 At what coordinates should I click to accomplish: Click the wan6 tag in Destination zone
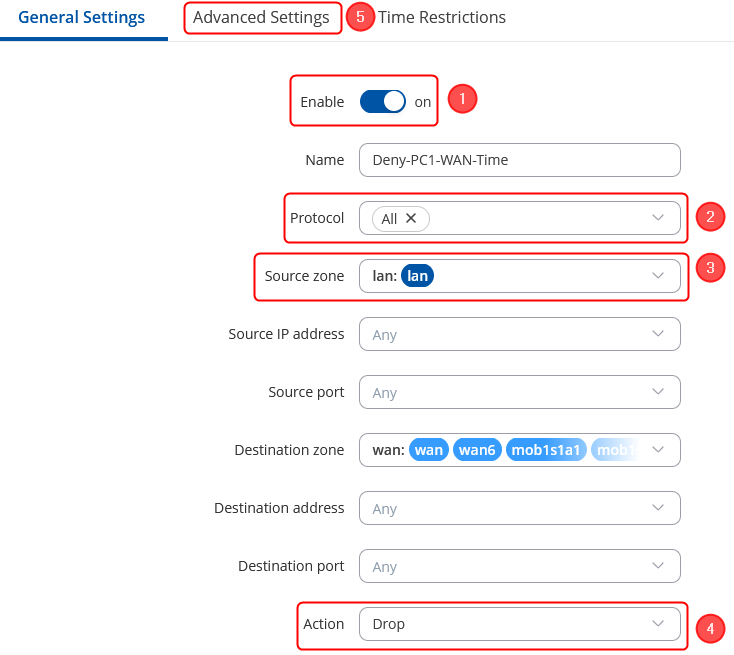[x=477, y=450]
